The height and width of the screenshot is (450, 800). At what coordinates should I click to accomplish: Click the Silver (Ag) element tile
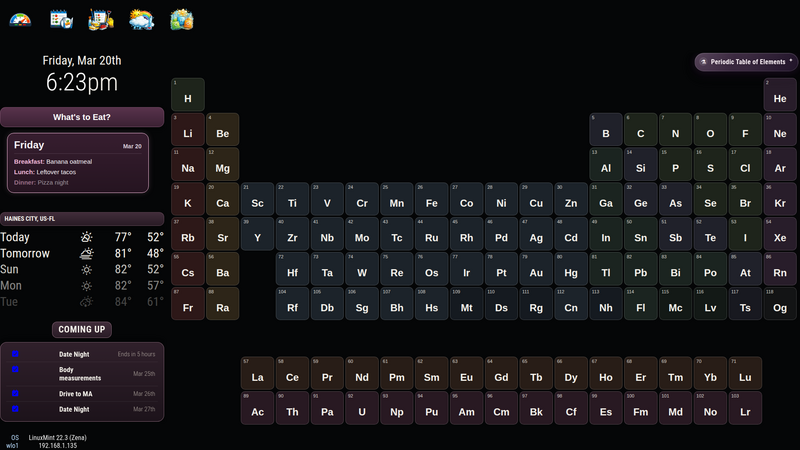(x=536, y=234)
